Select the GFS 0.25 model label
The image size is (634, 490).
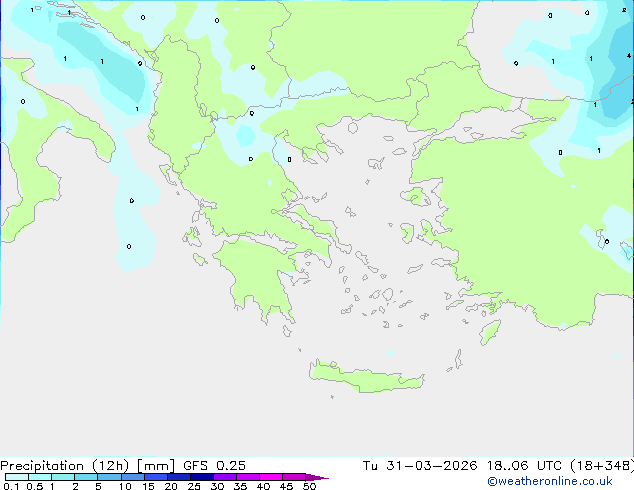click(214, 466)
